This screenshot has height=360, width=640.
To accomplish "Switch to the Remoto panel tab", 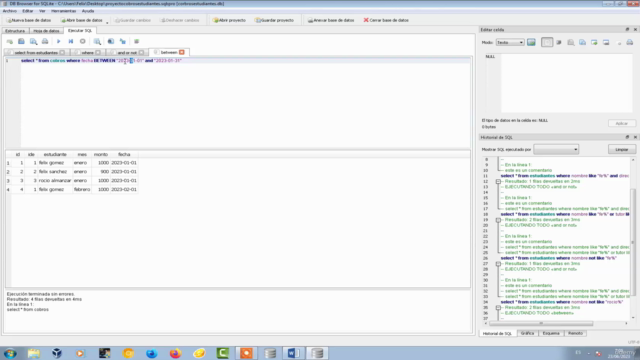I will 576,333.
